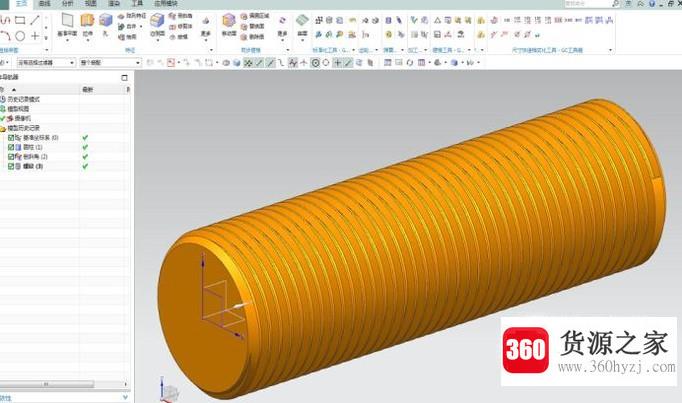The height and width of the screenshot is (403, 682).
Task: Click the search magnifier icon in title bar
Action: (615, 3)
